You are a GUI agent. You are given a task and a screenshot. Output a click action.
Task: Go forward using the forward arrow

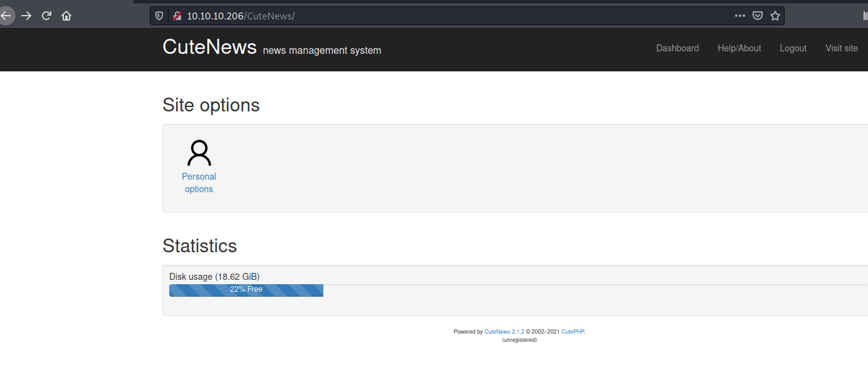(x=26, y=16)
